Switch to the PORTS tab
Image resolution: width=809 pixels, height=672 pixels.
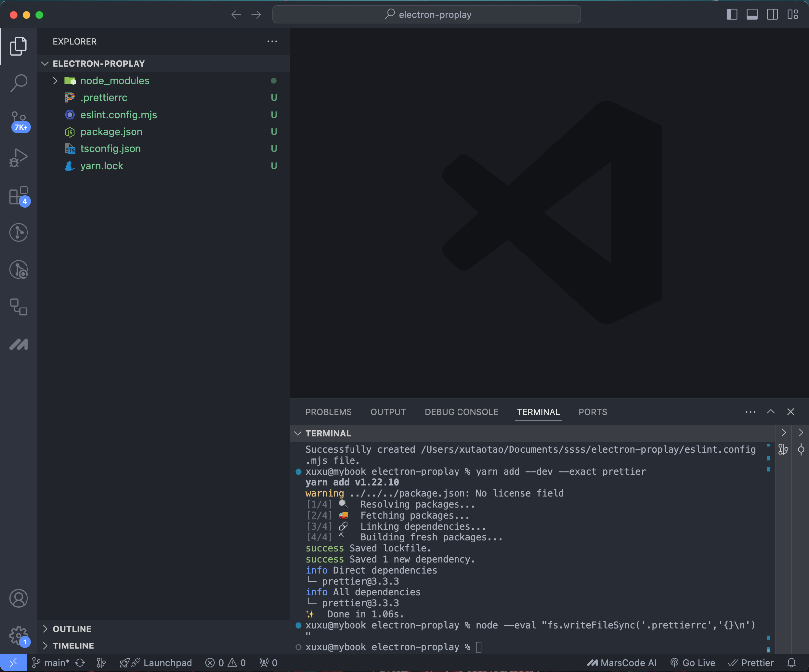pyautogui.click(x=592, y=412)
